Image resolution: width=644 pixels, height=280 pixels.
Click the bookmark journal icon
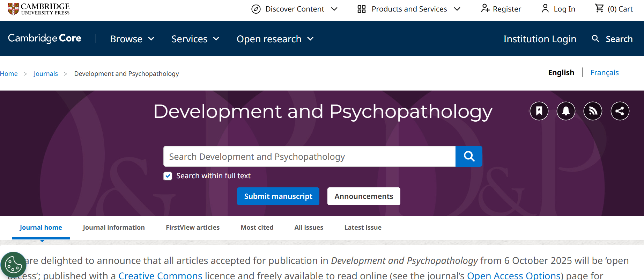[x=539, y=111]
